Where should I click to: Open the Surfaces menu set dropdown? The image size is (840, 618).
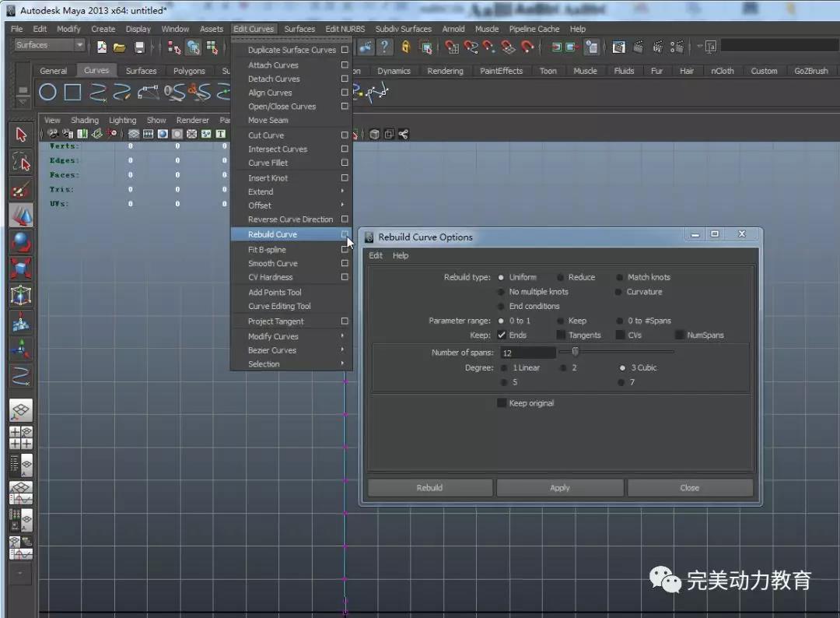50,45
